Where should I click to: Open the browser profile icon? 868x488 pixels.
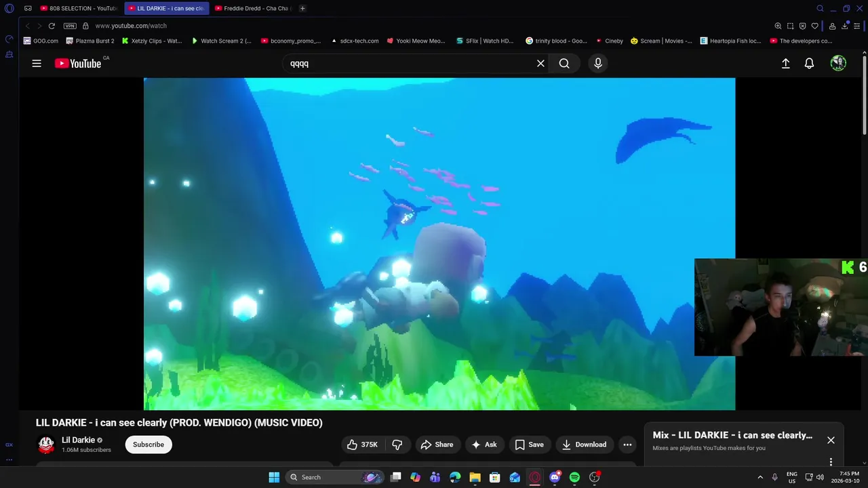point(833,26)
